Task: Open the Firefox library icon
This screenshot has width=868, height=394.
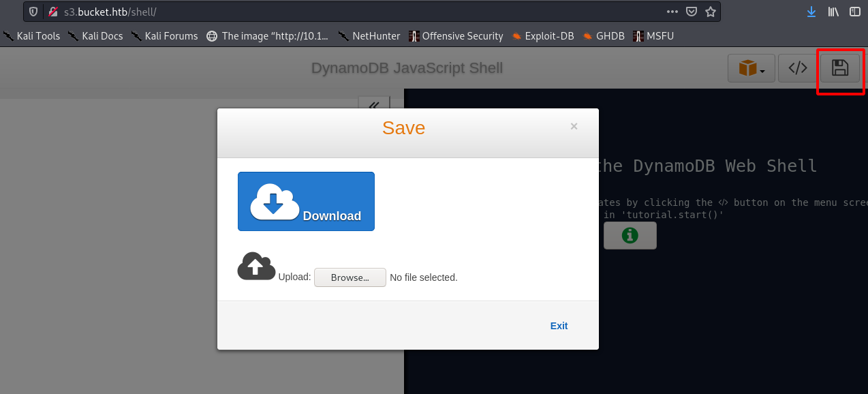Action: [833, 12]
